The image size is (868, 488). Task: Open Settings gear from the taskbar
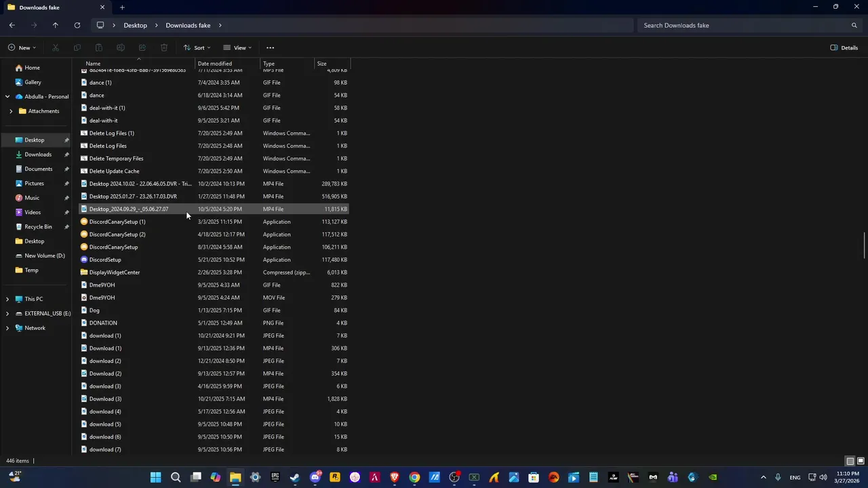[255, 477]
